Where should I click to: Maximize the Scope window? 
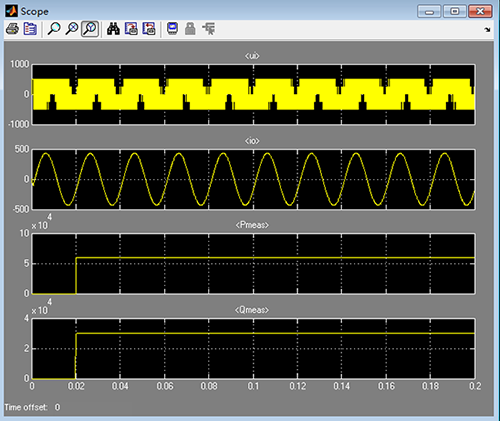pyautogui.click(x=455, y=11)
